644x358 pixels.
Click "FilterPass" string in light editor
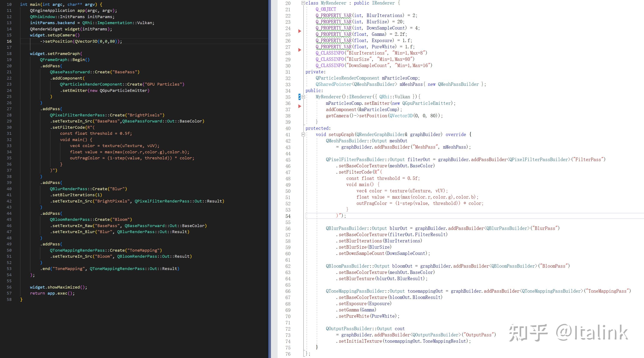point(588,160)
